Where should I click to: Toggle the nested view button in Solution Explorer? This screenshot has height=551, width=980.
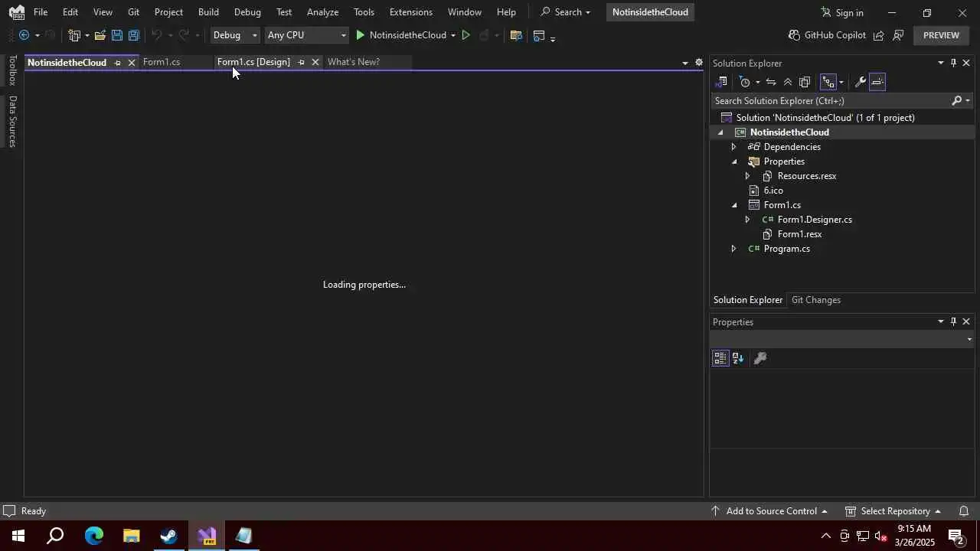pos(828,82)
